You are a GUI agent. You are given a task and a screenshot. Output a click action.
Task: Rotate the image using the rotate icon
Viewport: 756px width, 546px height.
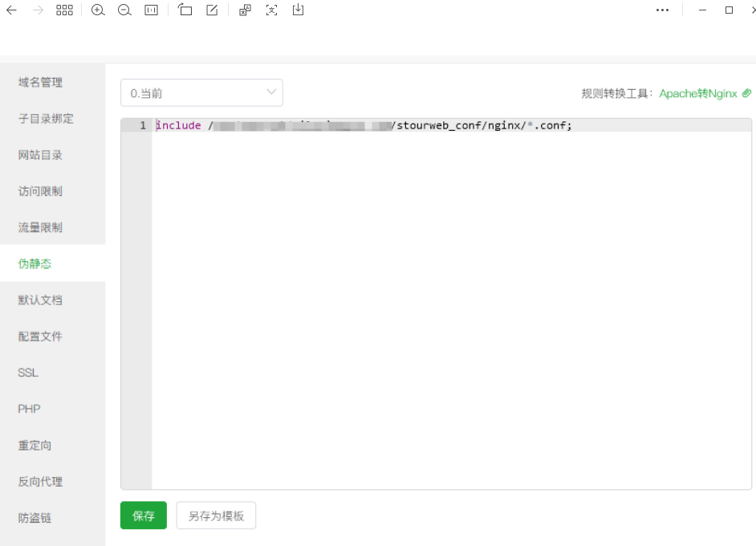[185, 10]
